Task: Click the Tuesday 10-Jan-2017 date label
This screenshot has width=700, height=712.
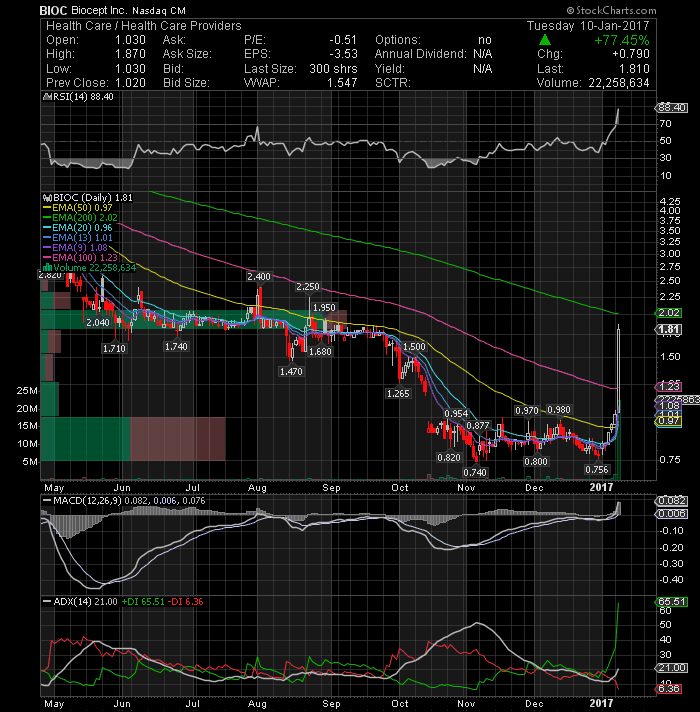Action: (588, 25)
